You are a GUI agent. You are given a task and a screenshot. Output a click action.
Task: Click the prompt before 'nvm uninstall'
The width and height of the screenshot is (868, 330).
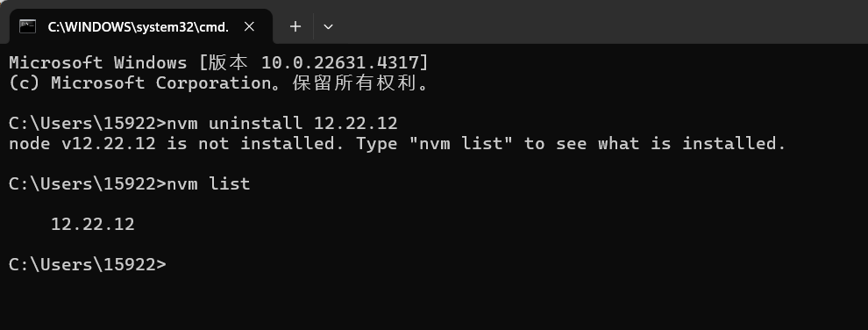[x=88, y=123]
